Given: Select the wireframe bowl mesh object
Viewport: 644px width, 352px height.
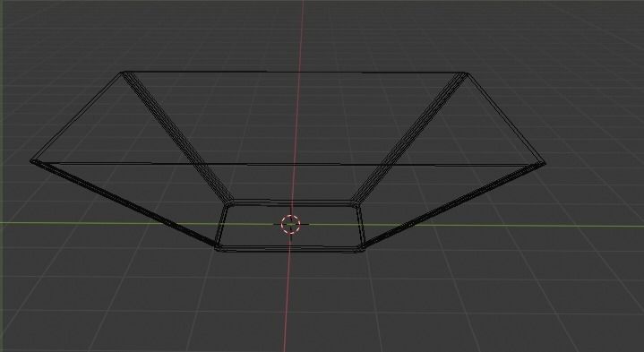Looking at the screenshot, I should (x=288, y=162).
